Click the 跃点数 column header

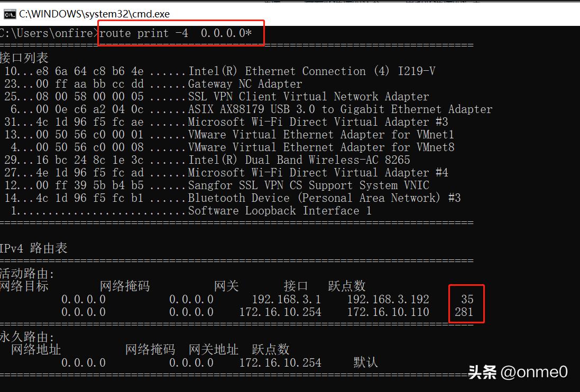coord(347,286)
